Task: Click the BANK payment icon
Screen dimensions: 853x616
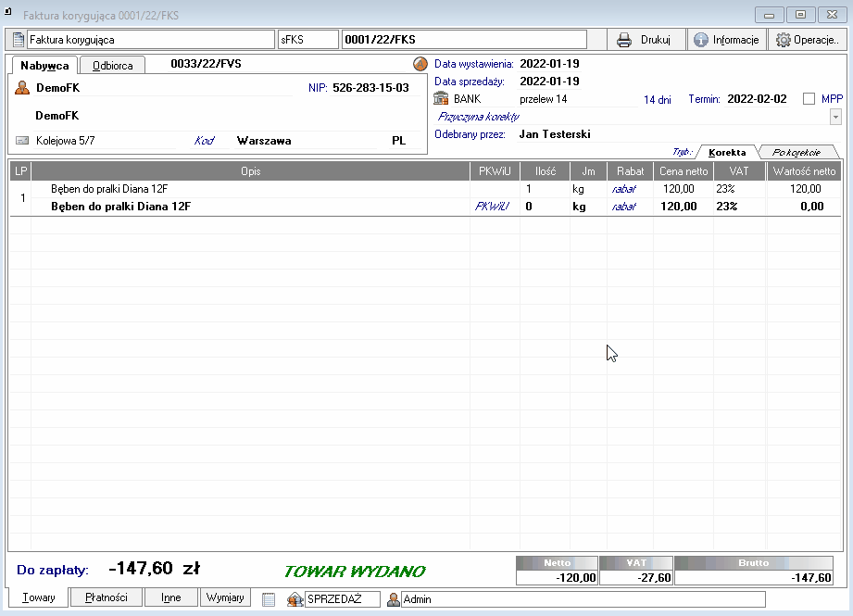Action: (442, 99)
